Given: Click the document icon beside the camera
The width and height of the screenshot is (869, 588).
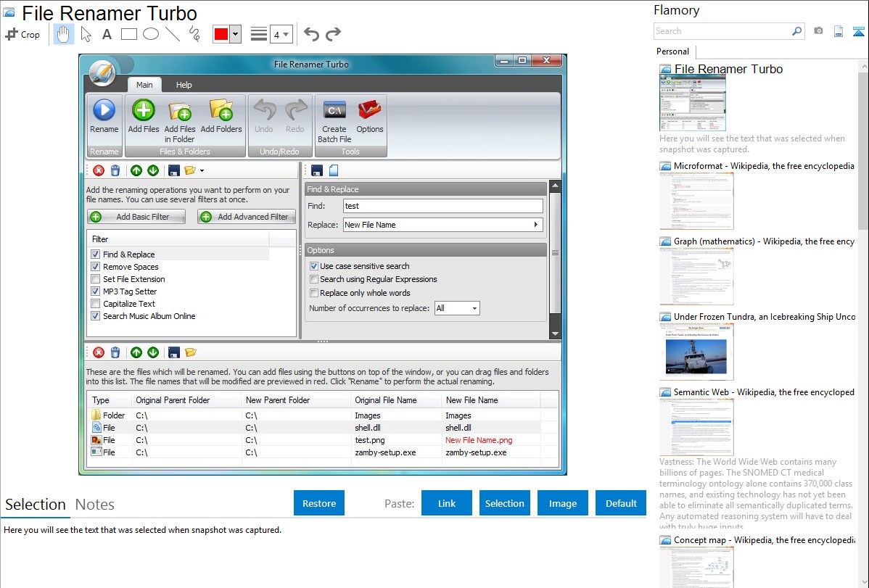Looking at the screenshot, I should tap(839, 31).
